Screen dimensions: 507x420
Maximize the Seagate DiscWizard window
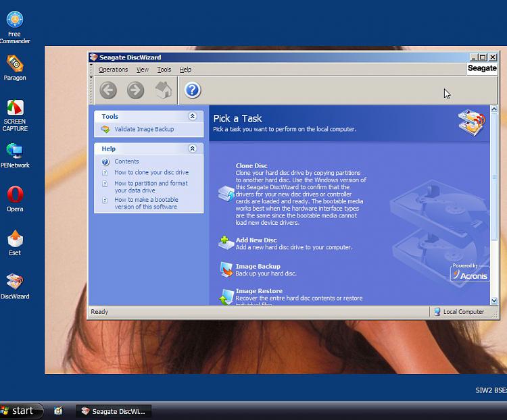pyautogui.click(x=483, y=57)
